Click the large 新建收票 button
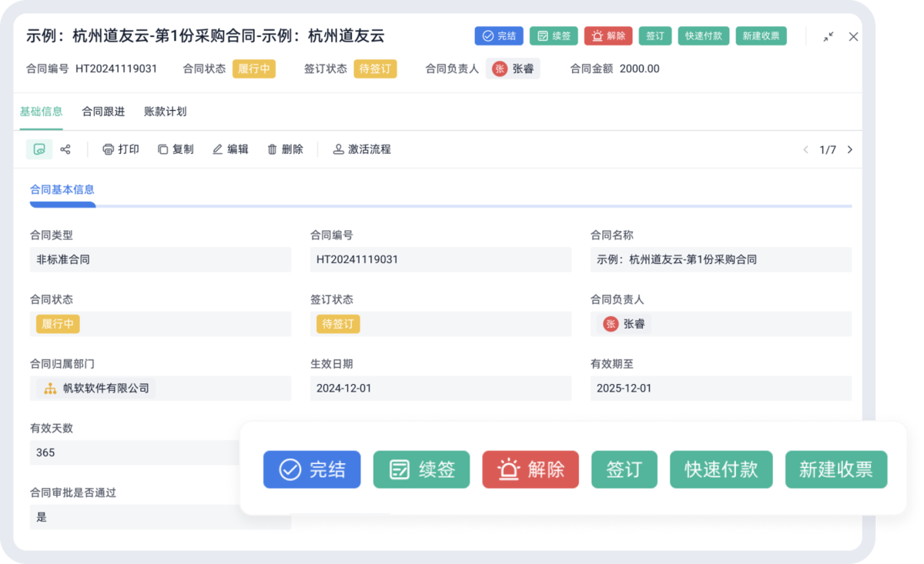This screenshot has height=564, width=924. (x=835, y=469)
